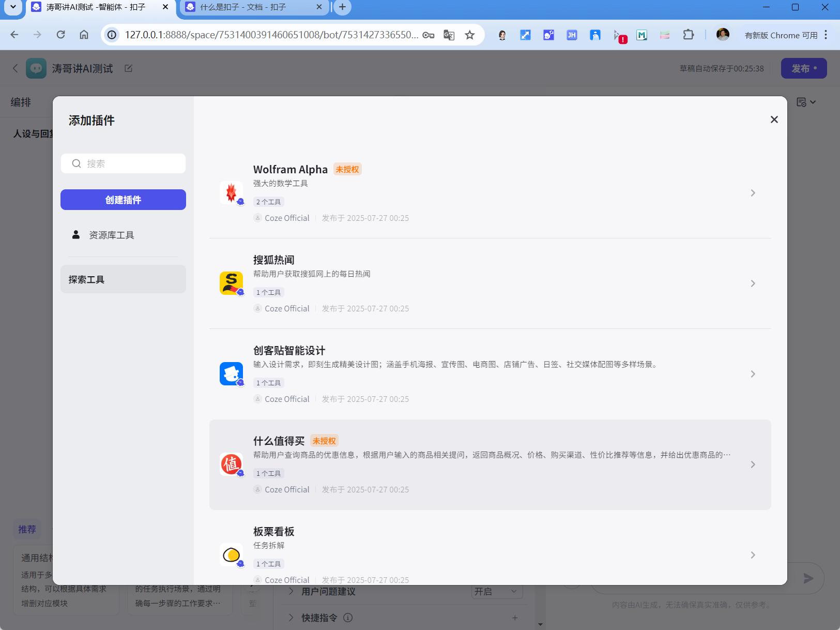The width and height of the screenshot is (840, 630).
Task: Open Chrome's three-dot menu
Action: point(826,35)
